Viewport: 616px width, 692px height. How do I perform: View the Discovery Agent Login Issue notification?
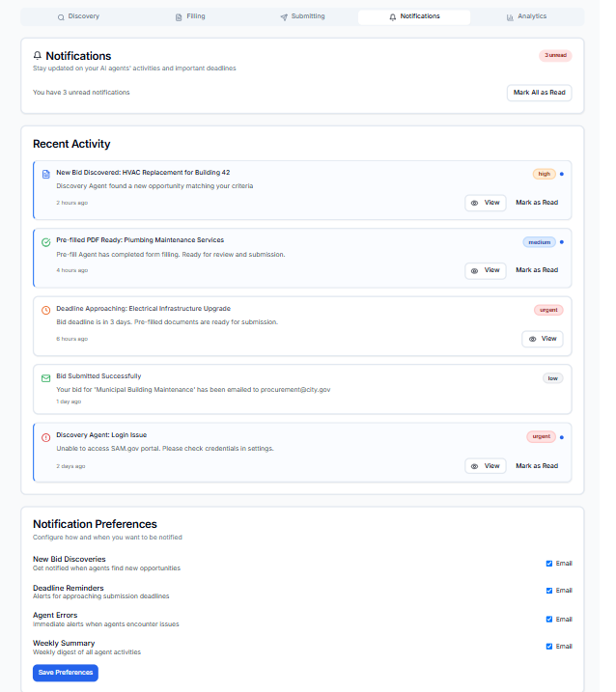486,466
